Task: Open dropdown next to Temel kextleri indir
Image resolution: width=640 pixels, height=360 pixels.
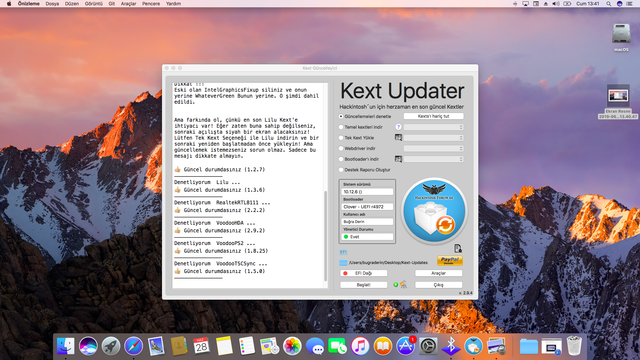Action: coord(433,127)
